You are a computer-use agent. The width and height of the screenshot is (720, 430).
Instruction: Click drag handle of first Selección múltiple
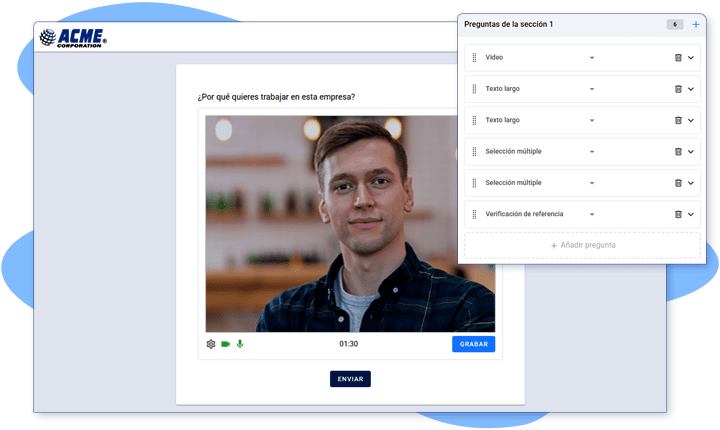474,152
